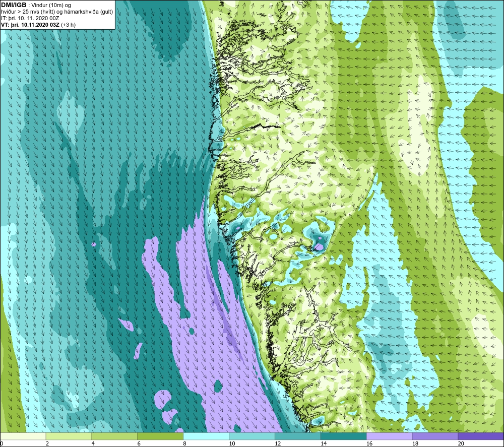Image resolution: width=504 pixels, height=447 pixels.
Task: Click the 8–10 m/s light cyan swatch
Action: (206, 436)
